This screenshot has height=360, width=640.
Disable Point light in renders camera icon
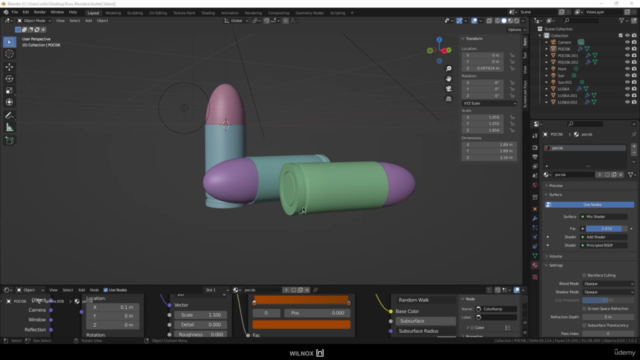click(x=634, y=69)
